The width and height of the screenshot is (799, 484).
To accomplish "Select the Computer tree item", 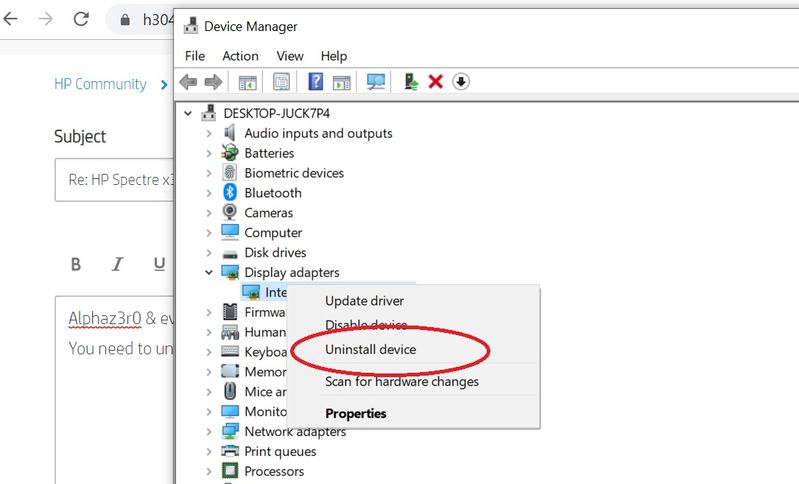I will pyautogui.click(x=273, y=233).
